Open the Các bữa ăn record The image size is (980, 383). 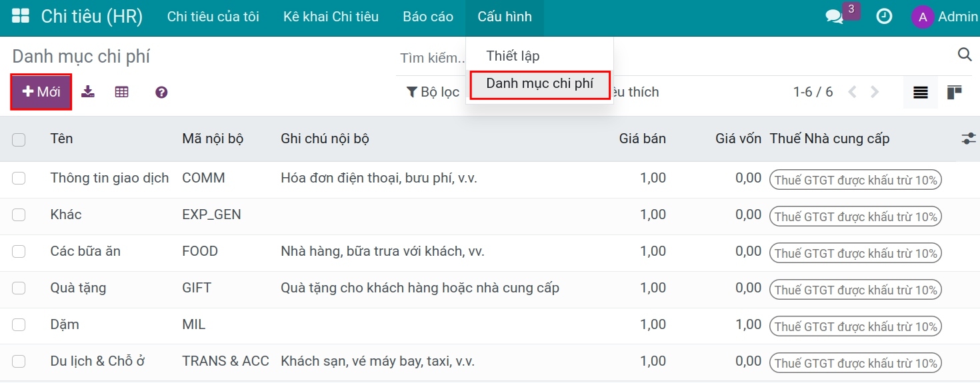[x=85, y=251]
